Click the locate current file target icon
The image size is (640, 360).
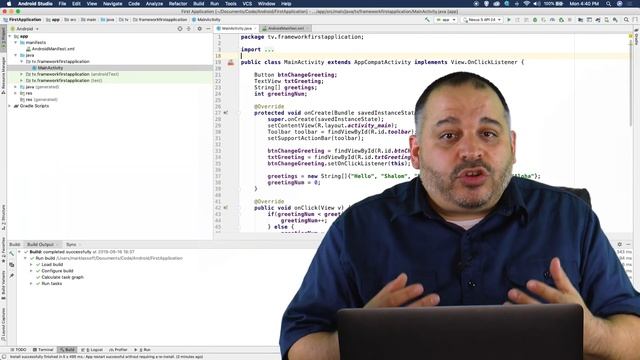pos(180,29)
